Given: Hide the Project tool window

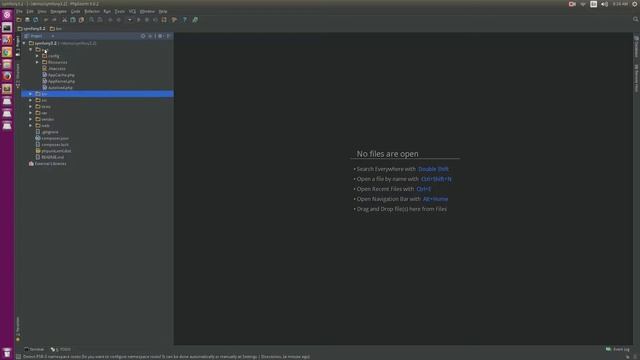Looking at the screenshot, I should pos(168,36).
